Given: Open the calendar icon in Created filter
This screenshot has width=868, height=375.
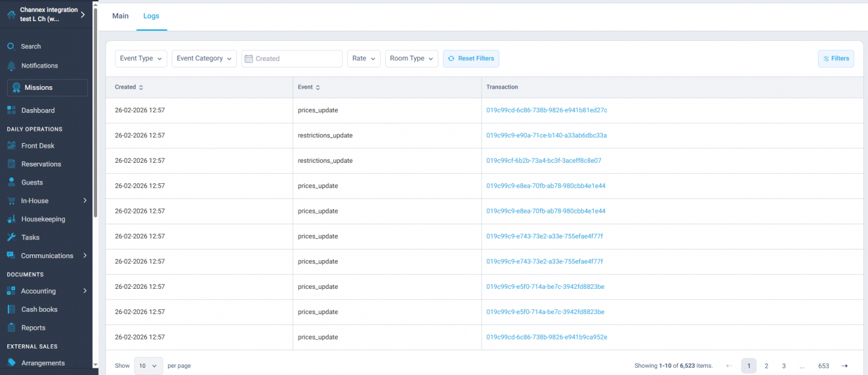Looking at the screenshot, I should [249, 58].
